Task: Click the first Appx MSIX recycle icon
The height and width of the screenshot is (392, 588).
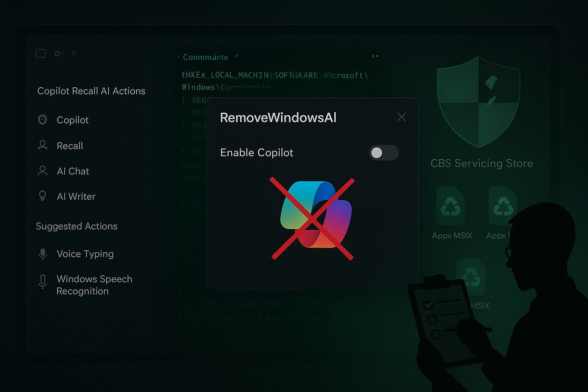Action: point(451,207)
